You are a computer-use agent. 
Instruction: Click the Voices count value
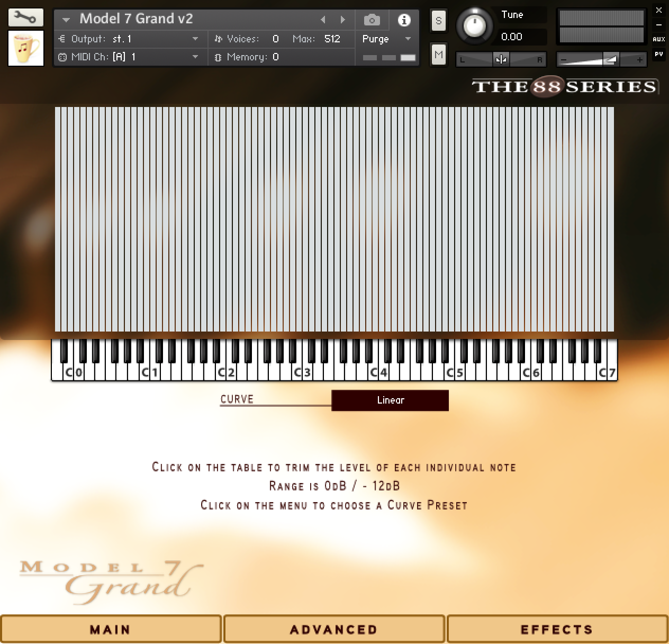coord(275,39)
